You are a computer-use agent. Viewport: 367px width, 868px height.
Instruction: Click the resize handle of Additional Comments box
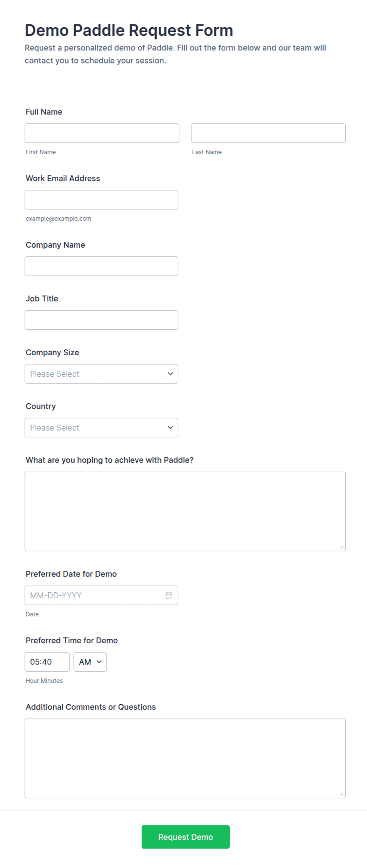pyautogui.click(x=341, y=794)
